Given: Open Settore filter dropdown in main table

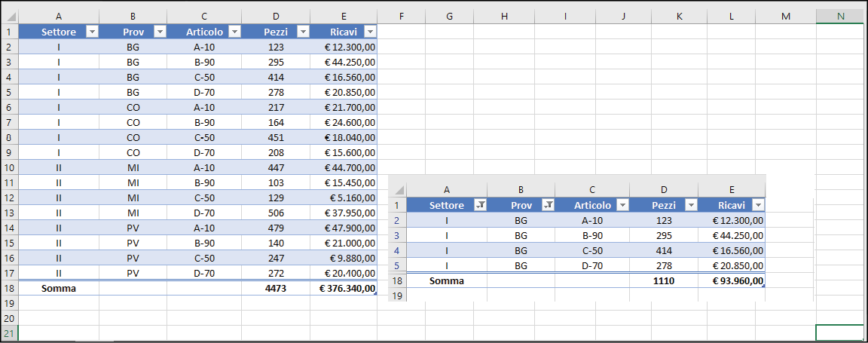Looking at the screenshot, I should pyautogui.click(x=93, y=32).
